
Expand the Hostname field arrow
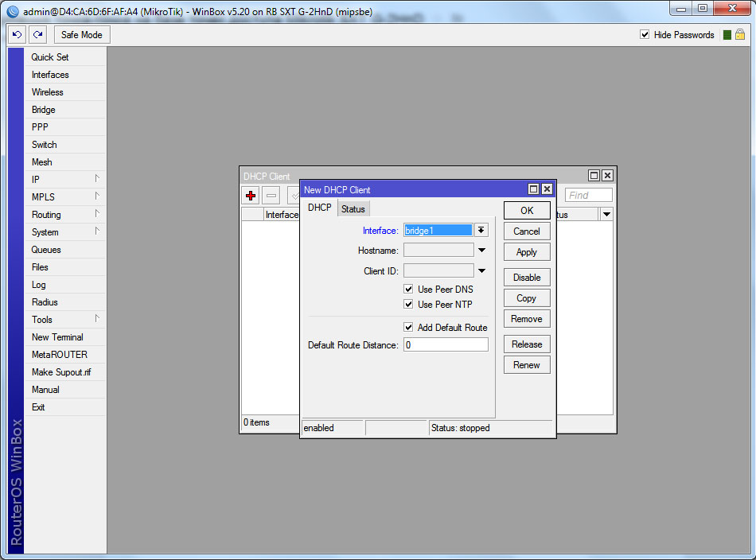click(x=481, y=251)
